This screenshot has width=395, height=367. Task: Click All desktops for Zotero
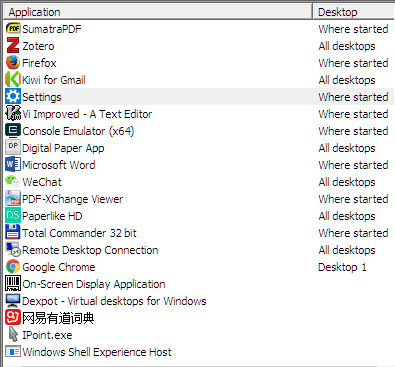pyautogui.click(x=347, y=46)
